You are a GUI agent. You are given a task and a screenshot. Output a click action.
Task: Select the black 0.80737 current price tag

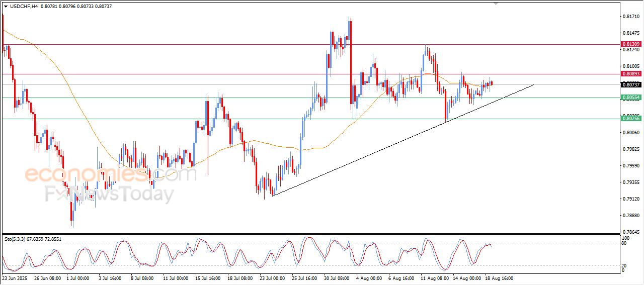pyautogui.click(x=630, y=85)
